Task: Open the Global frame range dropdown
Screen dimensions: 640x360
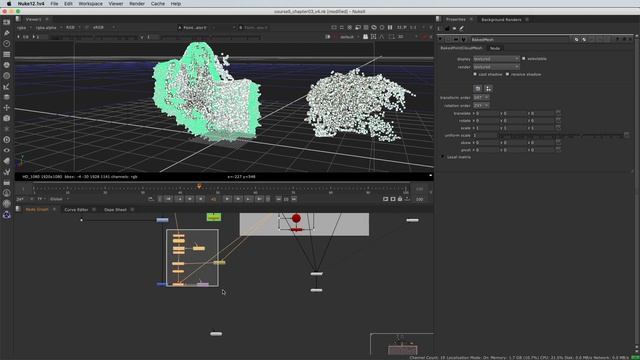Action: [x=59, y=199]
